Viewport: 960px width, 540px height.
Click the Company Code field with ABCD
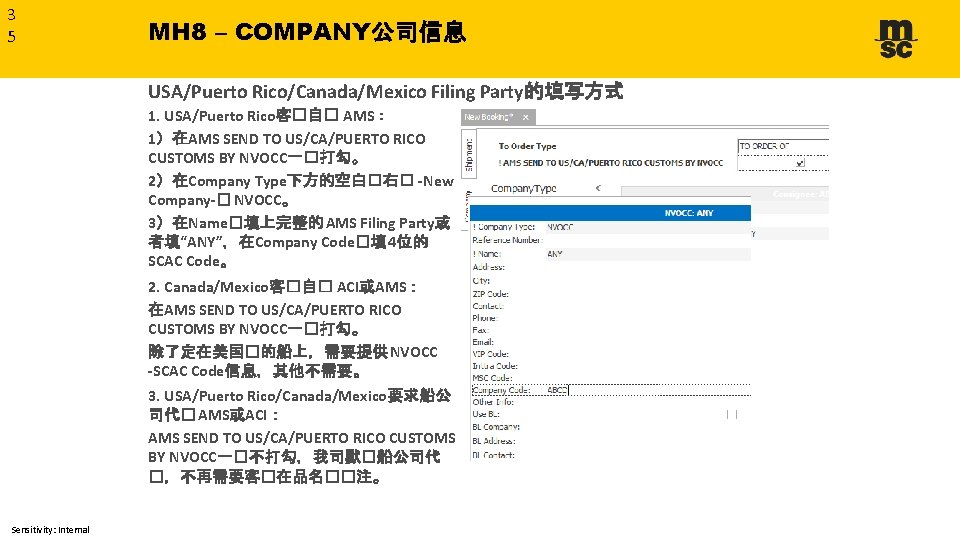pyautogui.click(x=648, y=390)
